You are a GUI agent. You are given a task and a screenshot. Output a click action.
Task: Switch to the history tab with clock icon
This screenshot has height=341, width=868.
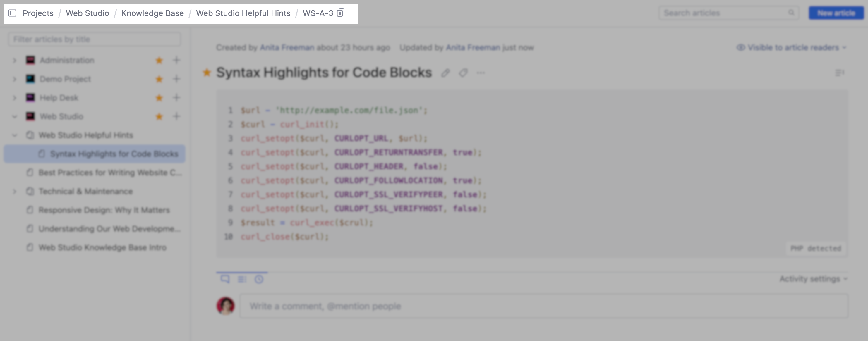[x=259, y=279]
